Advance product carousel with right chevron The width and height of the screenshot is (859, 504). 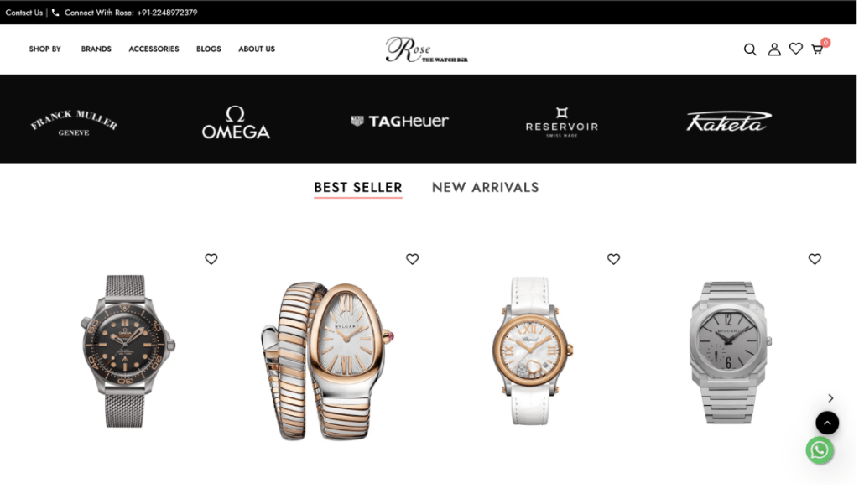coord(830,398)
